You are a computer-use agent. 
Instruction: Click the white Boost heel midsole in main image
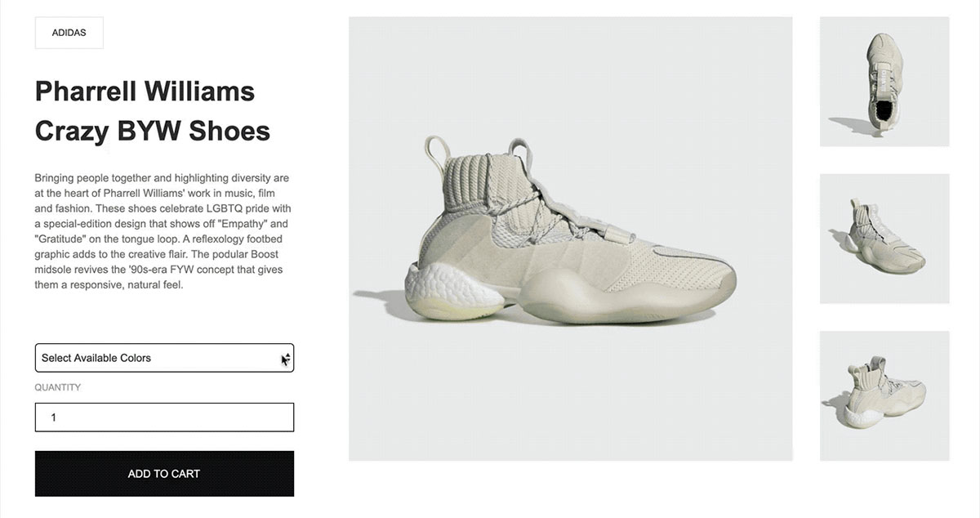point(451,292)
